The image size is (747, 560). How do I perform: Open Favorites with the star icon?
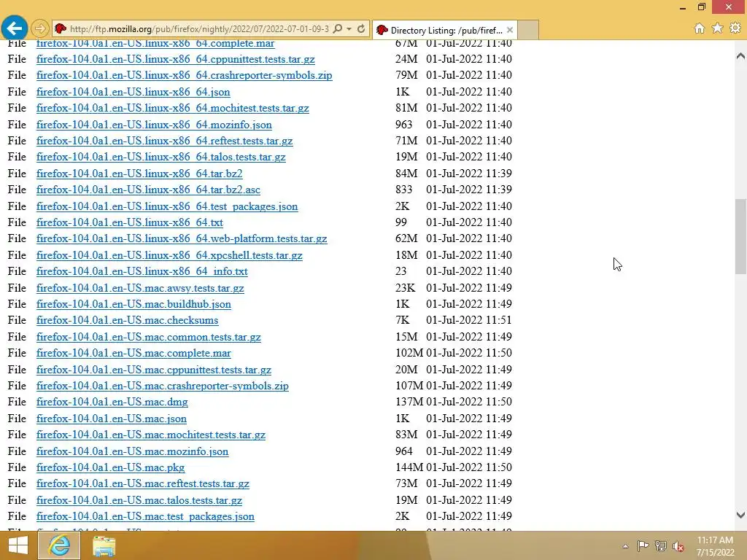pyautogui.click(x=718, y=28)
